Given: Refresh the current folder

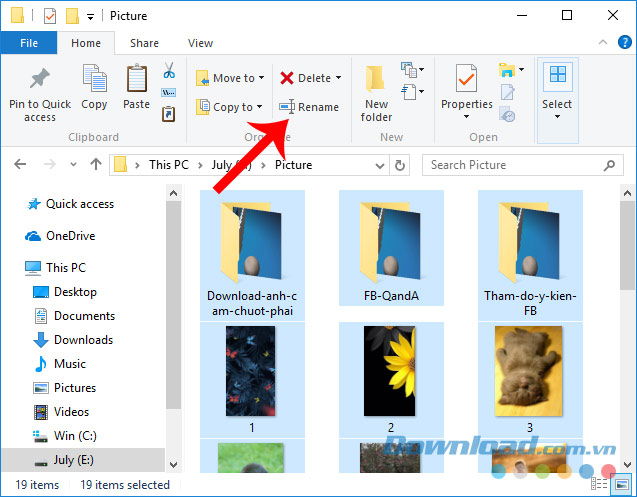Looking at the screenshot, I should tap(400, 165).
